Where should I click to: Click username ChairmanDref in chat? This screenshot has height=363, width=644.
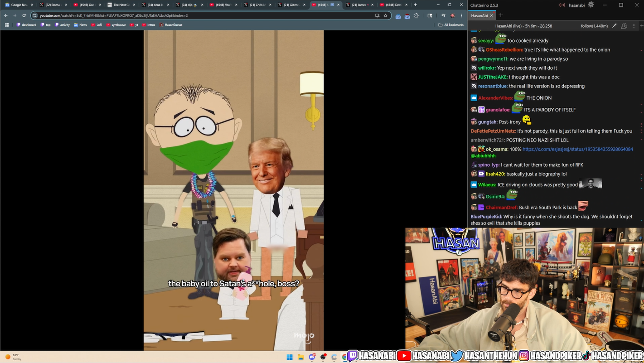click(502, 208)
